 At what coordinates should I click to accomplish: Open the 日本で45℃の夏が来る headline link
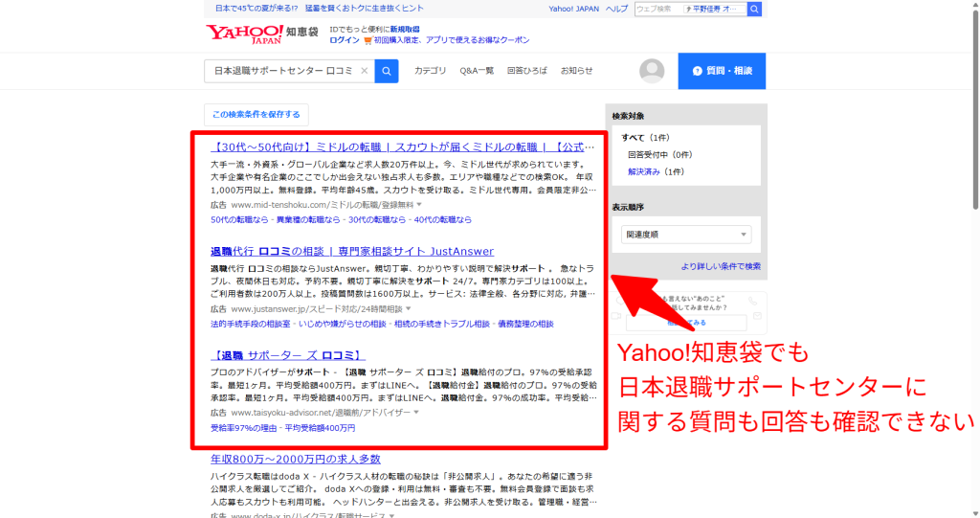[x=320, y=8]
